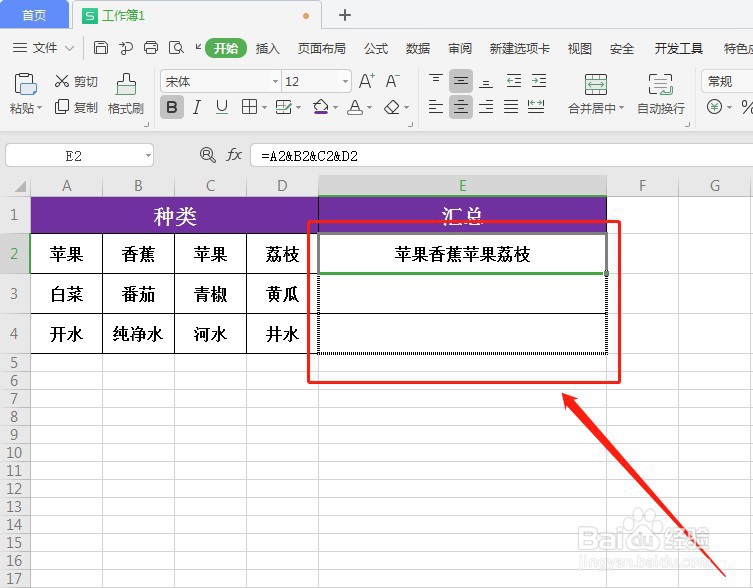The height and width of the screenshot is (588, 753).
Task: Switch to the 视图 (View) tab
Action: click(579, 49)
